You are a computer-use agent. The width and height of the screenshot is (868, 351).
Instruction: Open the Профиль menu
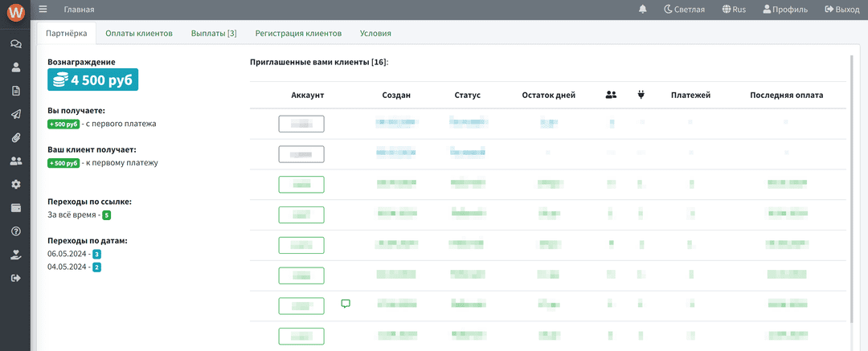785,10
